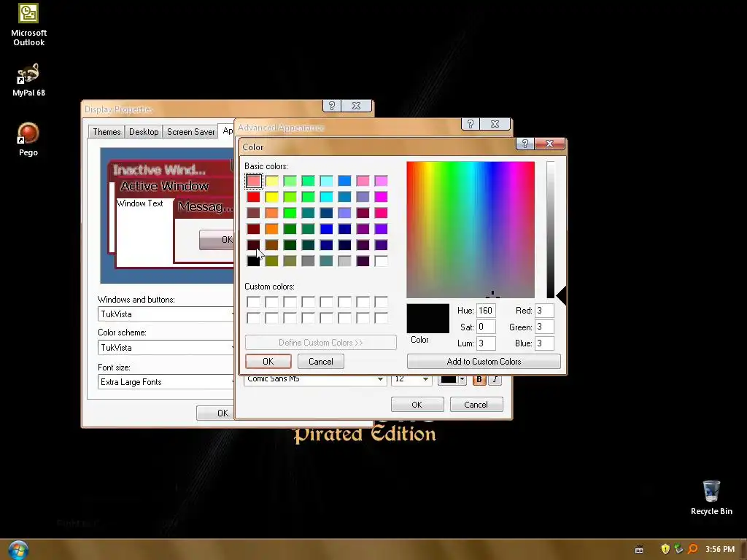The width and height of the screenshot is (747, 560).
Task: Click the Active Window title in preview
Action: click(x=164, y=186)
